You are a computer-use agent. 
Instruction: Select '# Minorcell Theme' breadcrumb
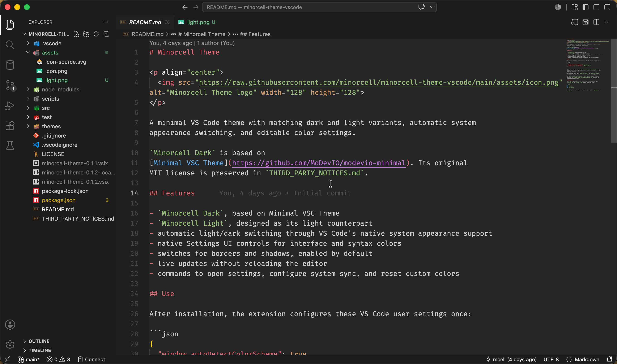click(x=202, y=34)
